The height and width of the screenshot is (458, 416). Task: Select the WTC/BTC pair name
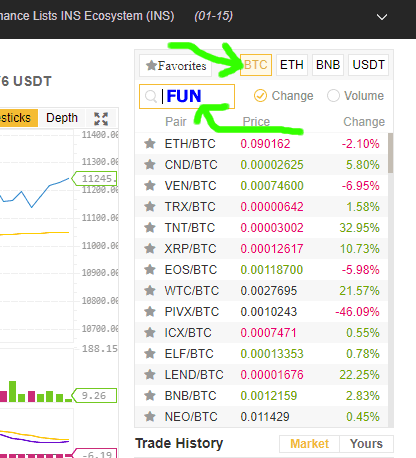(x=192, y=291)
